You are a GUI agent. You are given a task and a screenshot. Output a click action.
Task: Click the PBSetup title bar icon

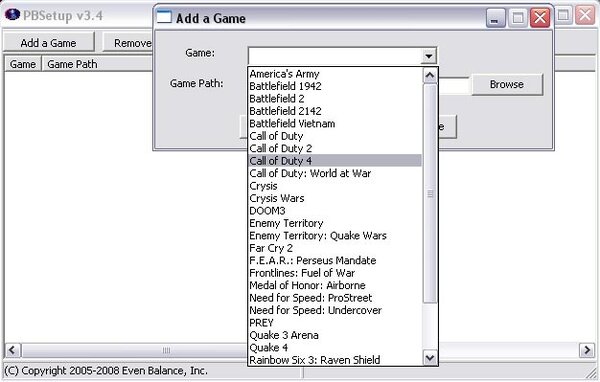[12, 15]
